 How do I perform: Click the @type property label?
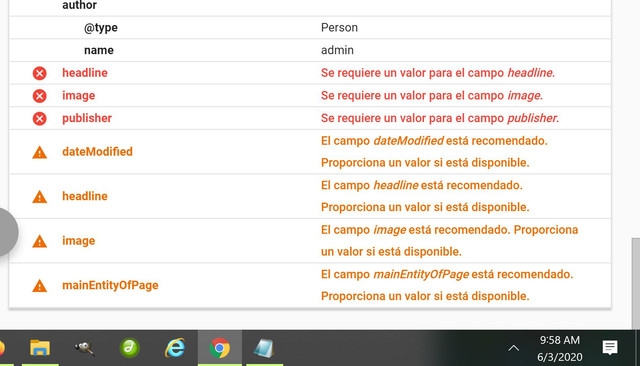click(101, 28)
